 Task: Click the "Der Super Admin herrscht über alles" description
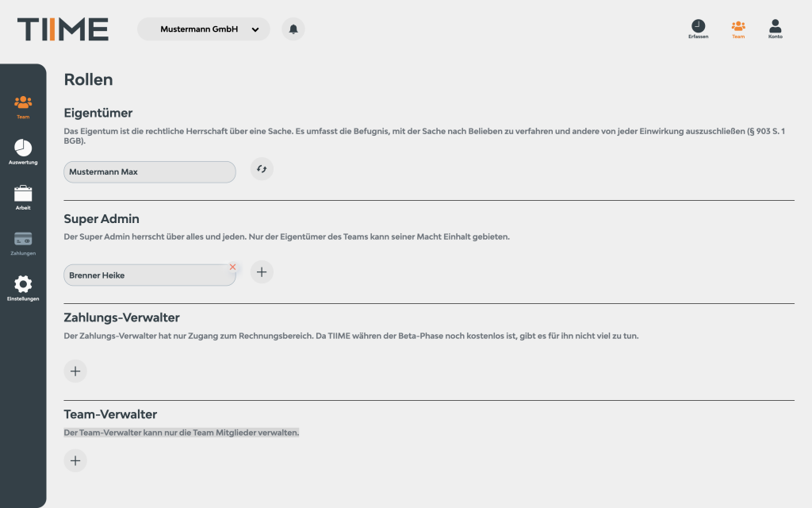(286, 237)
